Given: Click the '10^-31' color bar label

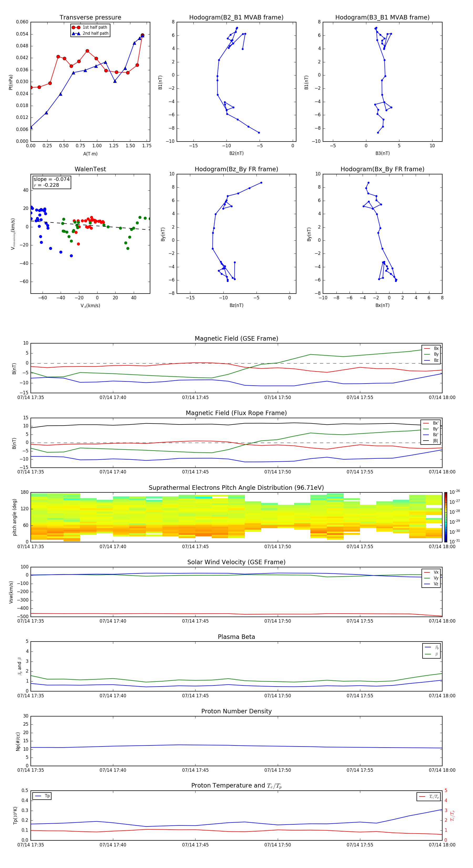Looking at the screenshot, I should click(455, 542).
